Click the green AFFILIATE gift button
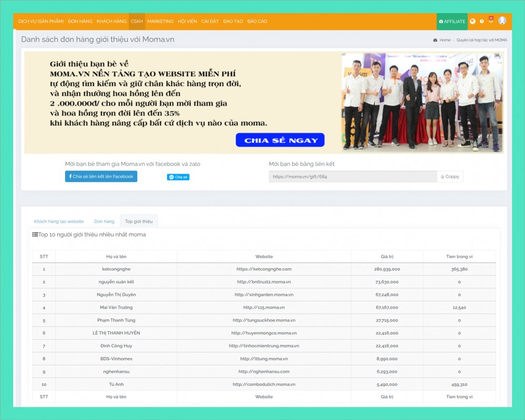Viewport: 525px width, 420px height. (452, 22)
